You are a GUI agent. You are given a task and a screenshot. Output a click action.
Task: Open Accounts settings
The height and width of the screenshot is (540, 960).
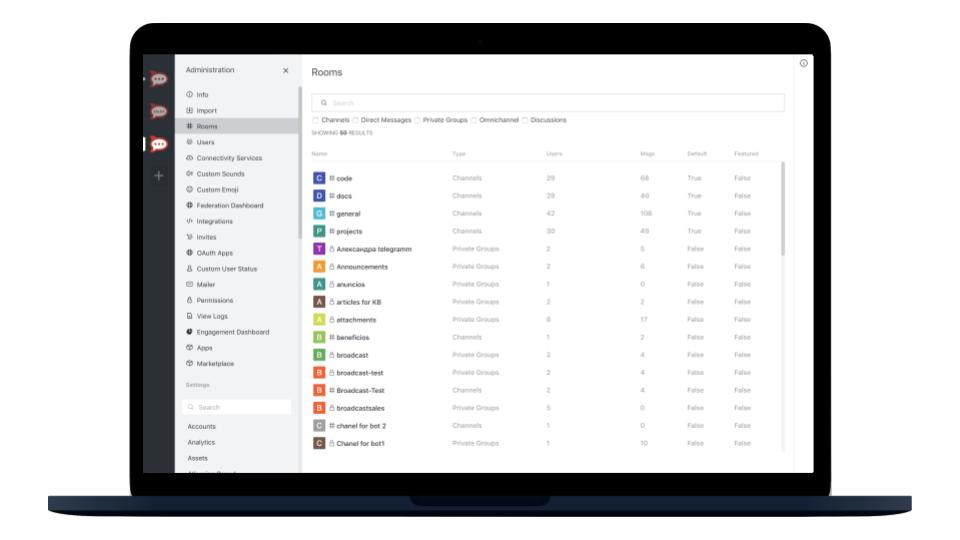(201, 427)
